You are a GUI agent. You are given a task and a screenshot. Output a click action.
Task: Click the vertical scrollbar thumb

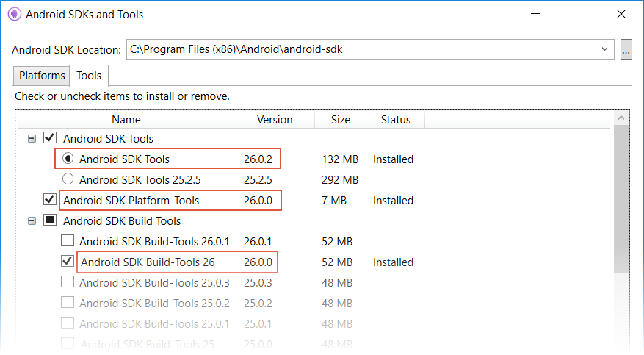point(621,198)
